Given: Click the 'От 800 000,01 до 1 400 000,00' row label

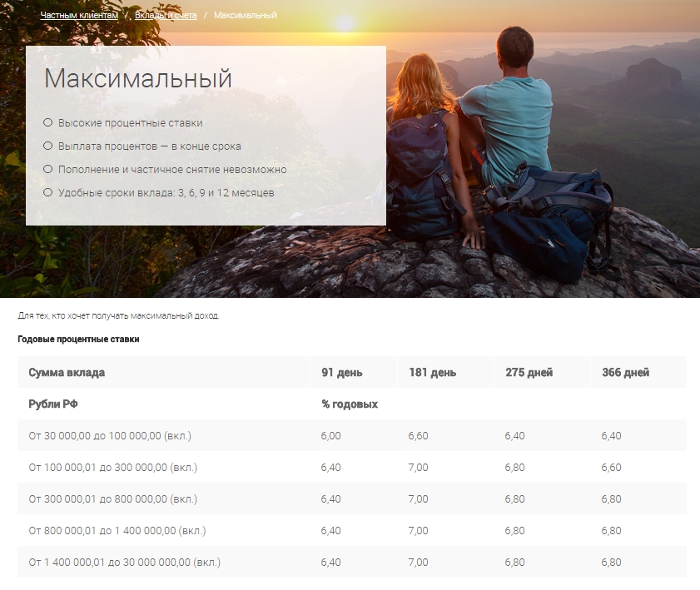Looking at the screenshot, I should point(117,531).
